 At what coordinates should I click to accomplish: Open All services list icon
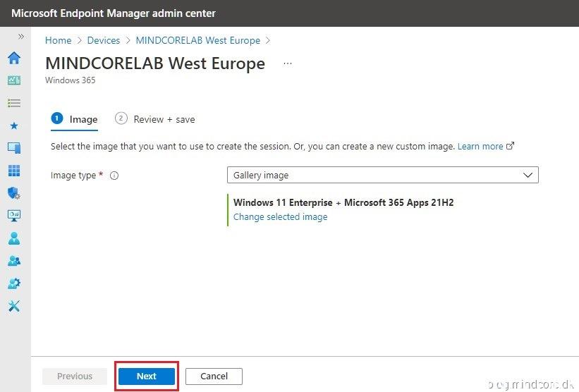coord(14,103)
